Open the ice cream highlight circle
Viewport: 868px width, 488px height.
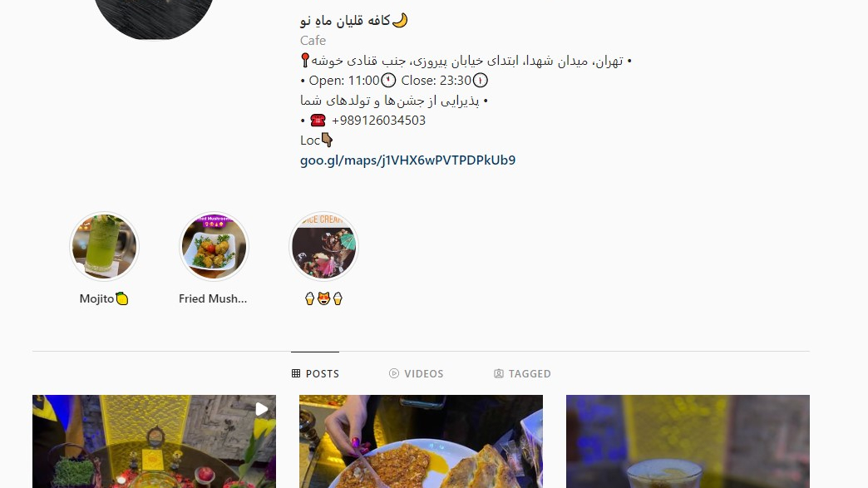324,246
